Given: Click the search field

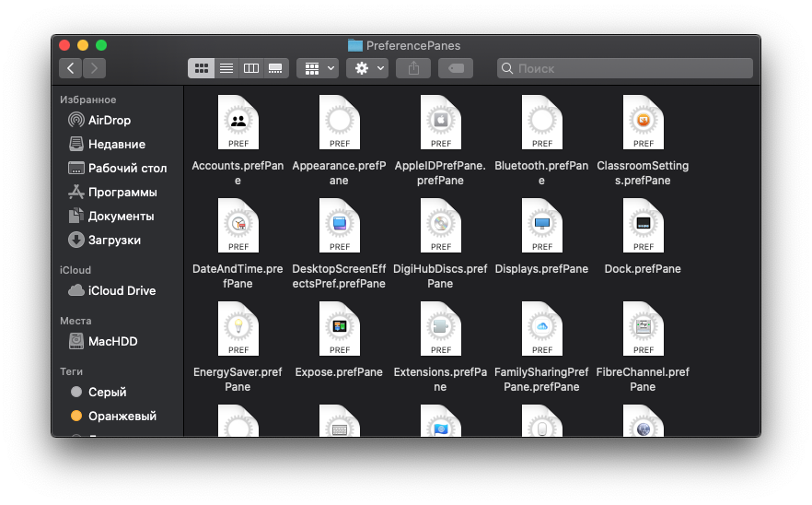Looking at the screenshot, I should coord(626,68).
